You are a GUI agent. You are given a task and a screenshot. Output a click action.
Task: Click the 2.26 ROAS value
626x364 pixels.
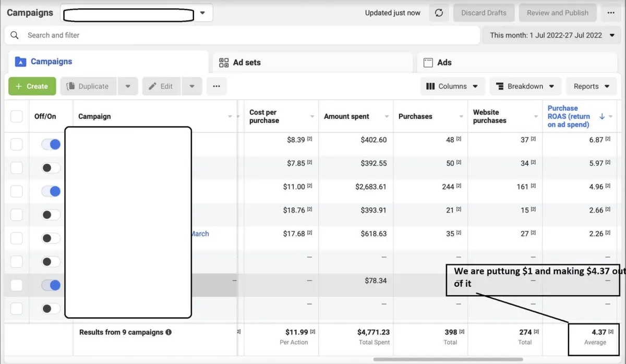[x=596, y=234]
